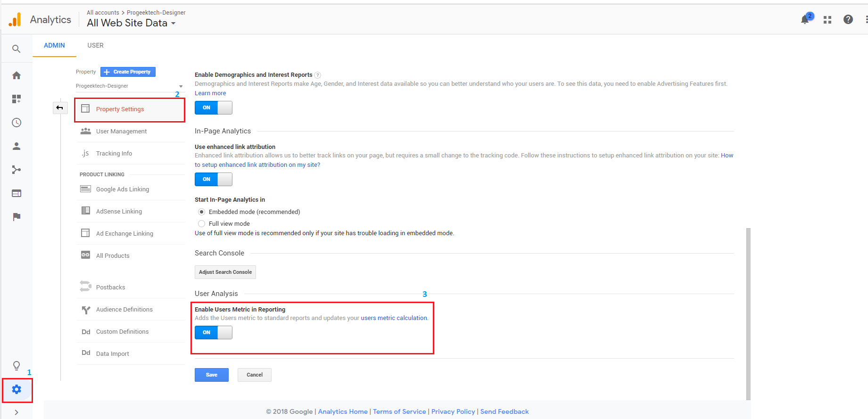Open help question mark icon
This screenshot has width=868, height=419.
848,19
